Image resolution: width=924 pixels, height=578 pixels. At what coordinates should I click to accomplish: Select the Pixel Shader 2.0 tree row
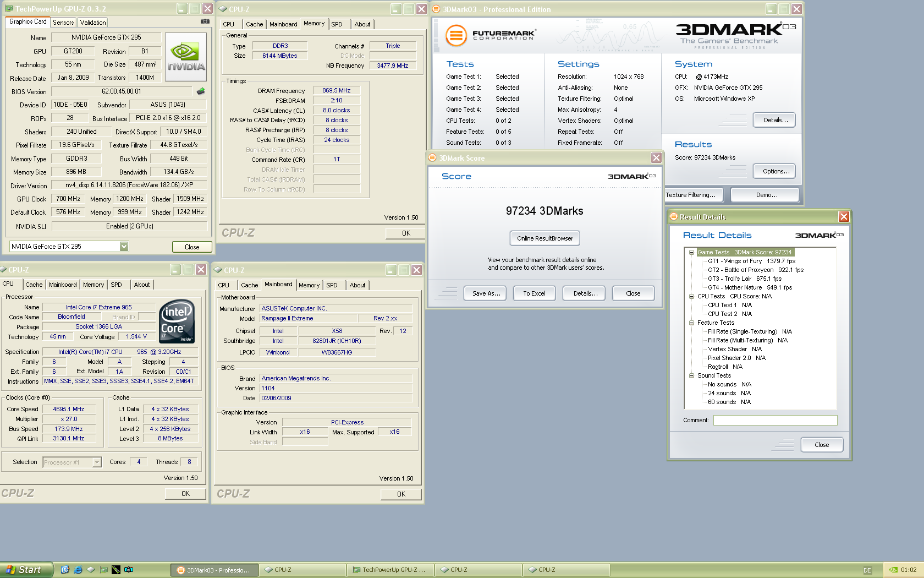tap(736, 358)
